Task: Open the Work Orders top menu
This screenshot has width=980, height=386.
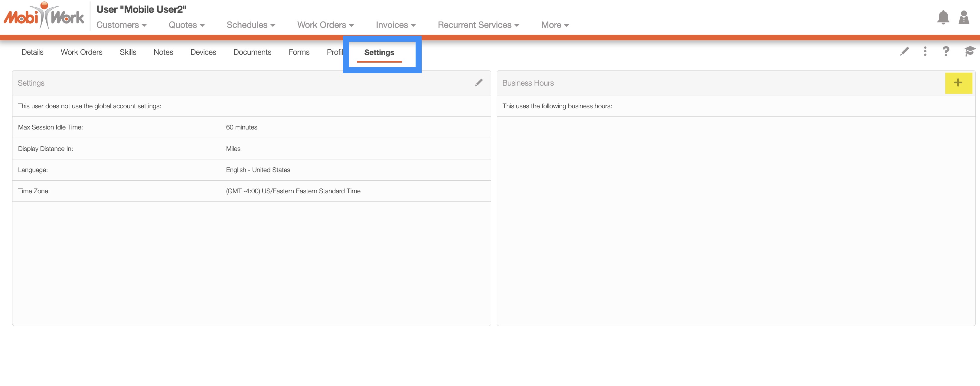Action: click(325, 25)
